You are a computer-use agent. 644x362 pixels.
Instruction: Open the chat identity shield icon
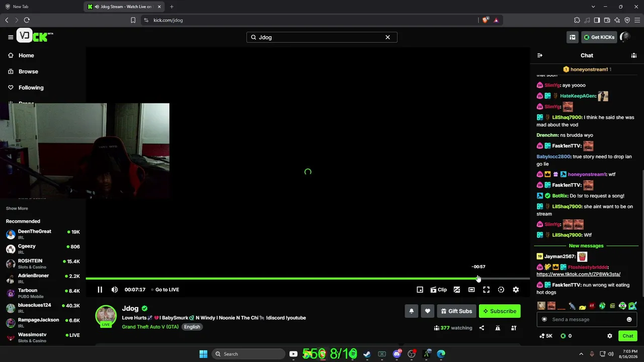pyautogui.click(x=544, y=319)
